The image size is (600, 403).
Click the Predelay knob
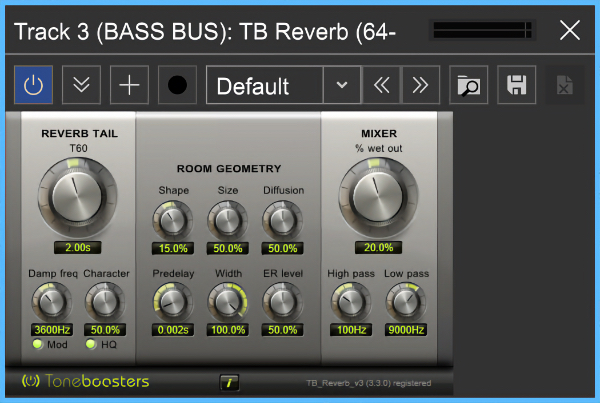173,302
